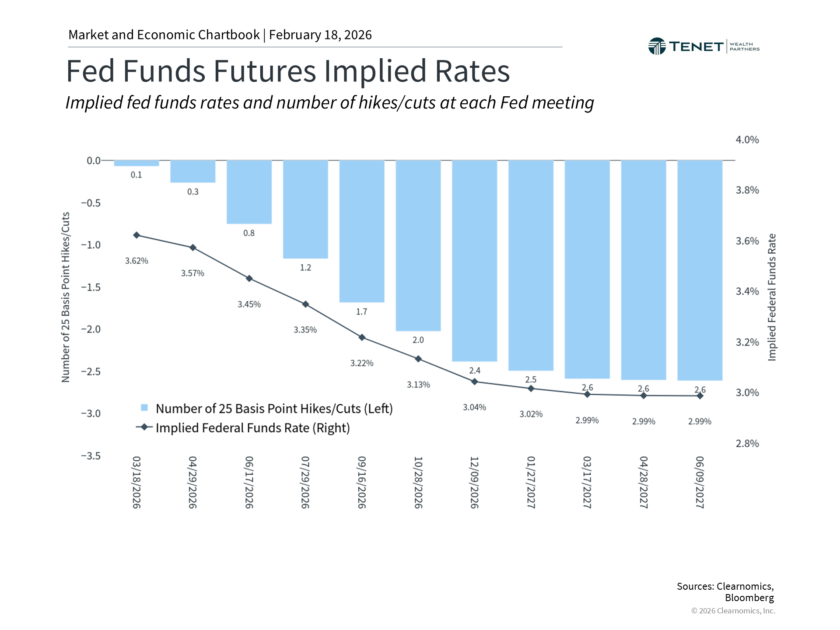
Task: Click the Fed Funds Futures Implied Rates title
Action: coord(288,71)
